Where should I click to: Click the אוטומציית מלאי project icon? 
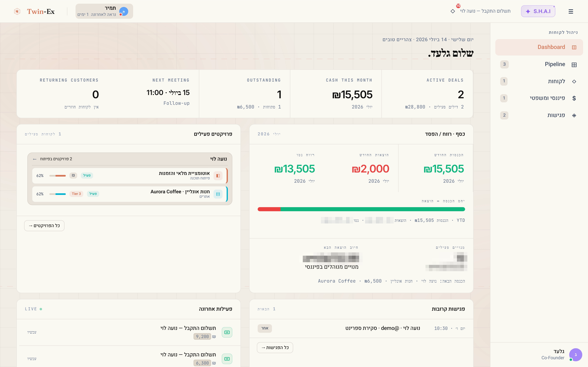point(218,176)
